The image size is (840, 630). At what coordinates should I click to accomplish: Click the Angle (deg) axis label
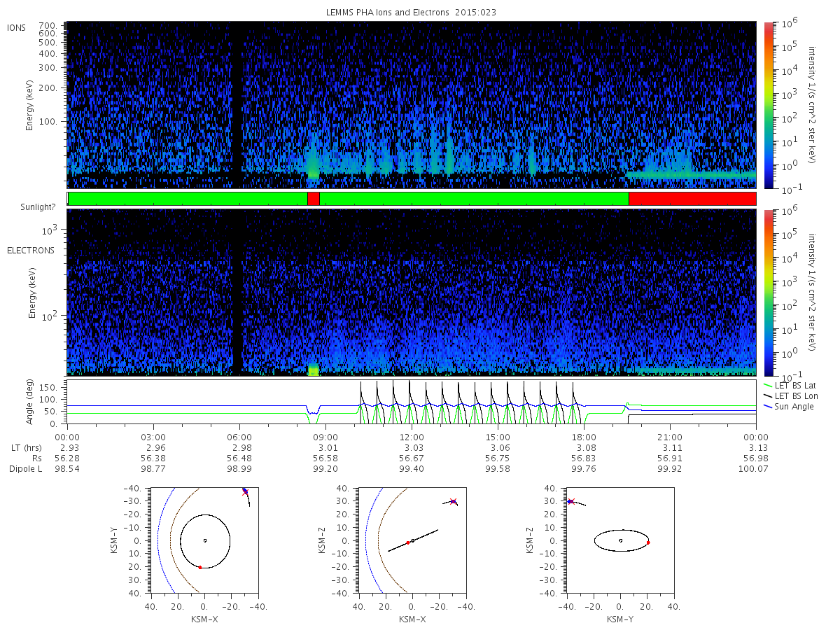click(30, 402)
